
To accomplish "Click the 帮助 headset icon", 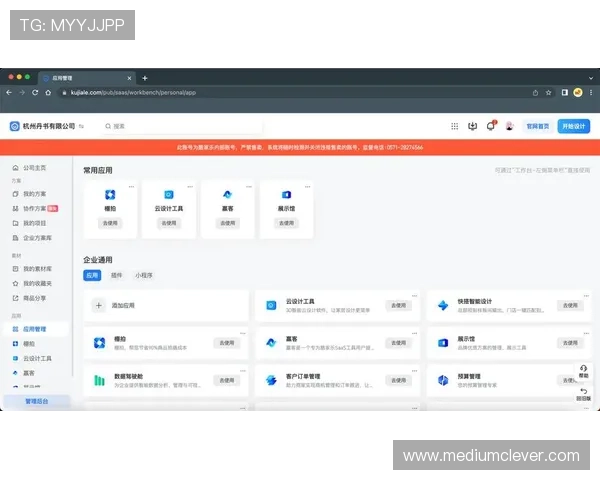I will coord(583,368).
